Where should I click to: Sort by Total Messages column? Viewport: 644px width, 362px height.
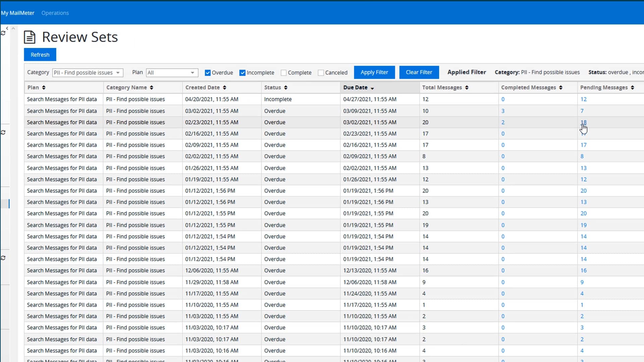point(467,87)
